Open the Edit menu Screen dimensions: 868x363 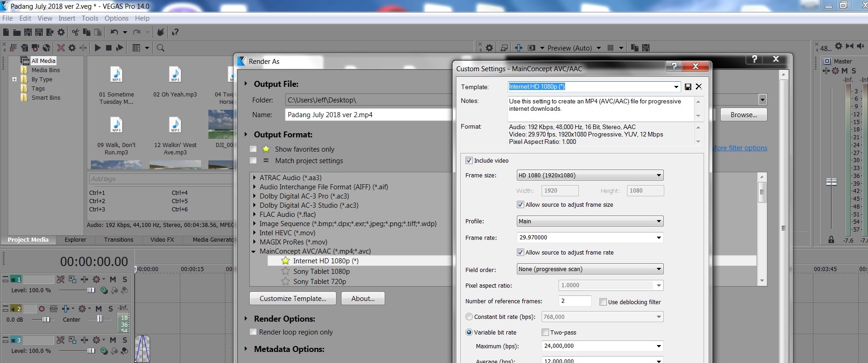click(25, 18)
